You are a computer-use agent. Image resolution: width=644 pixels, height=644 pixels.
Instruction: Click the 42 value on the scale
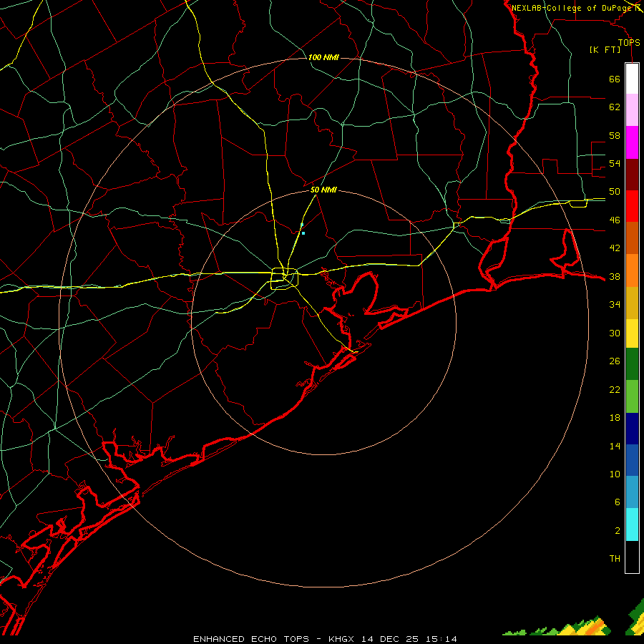point(615,248)
